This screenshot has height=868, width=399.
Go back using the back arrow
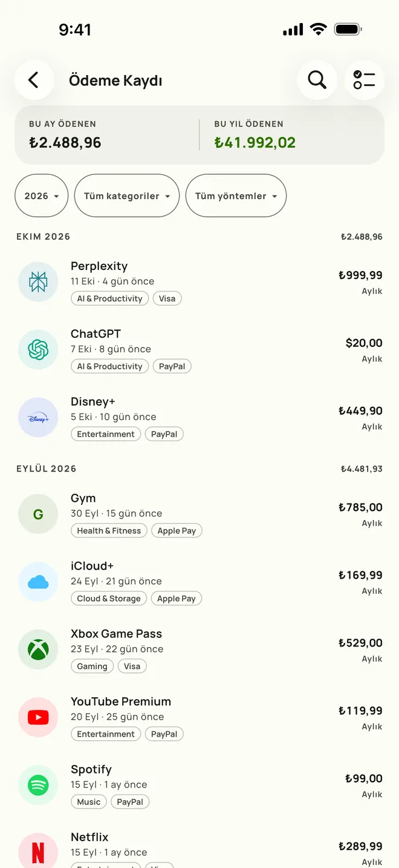(x=34, y=80)
